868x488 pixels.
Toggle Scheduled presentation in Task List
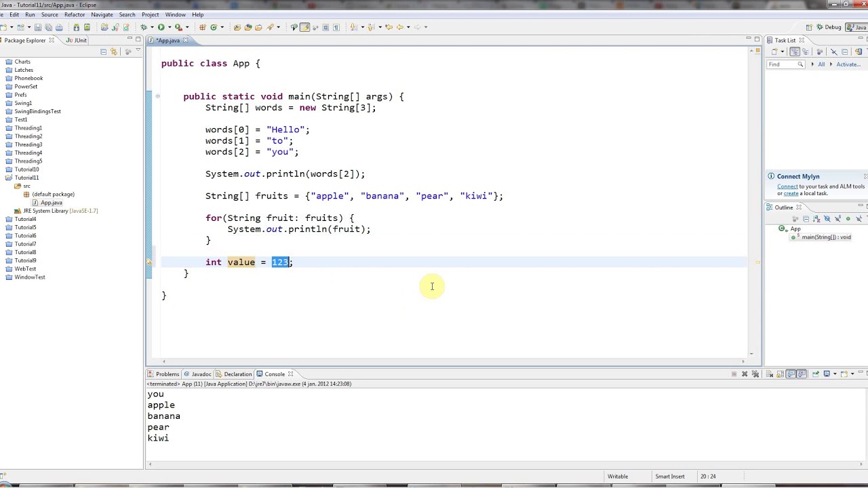pyautogui.click(x=805, y=52)
